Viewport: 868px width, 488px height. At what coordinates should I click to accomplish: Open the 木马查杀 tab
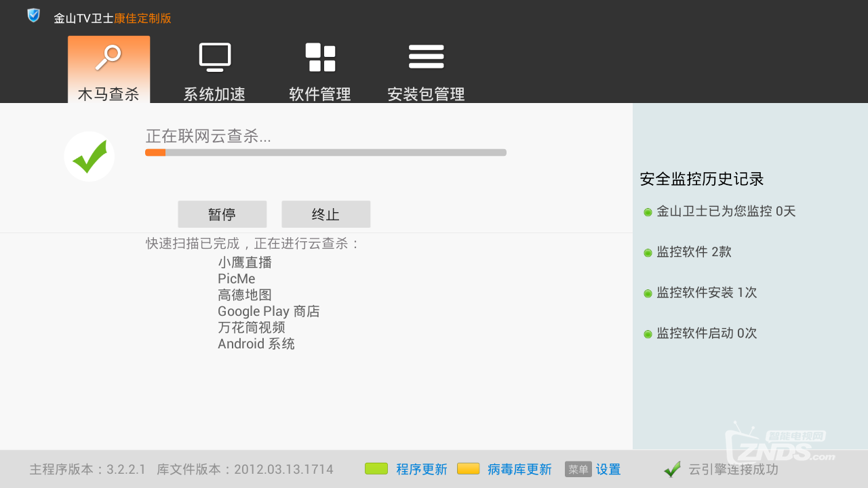click(x=108, y=69)
